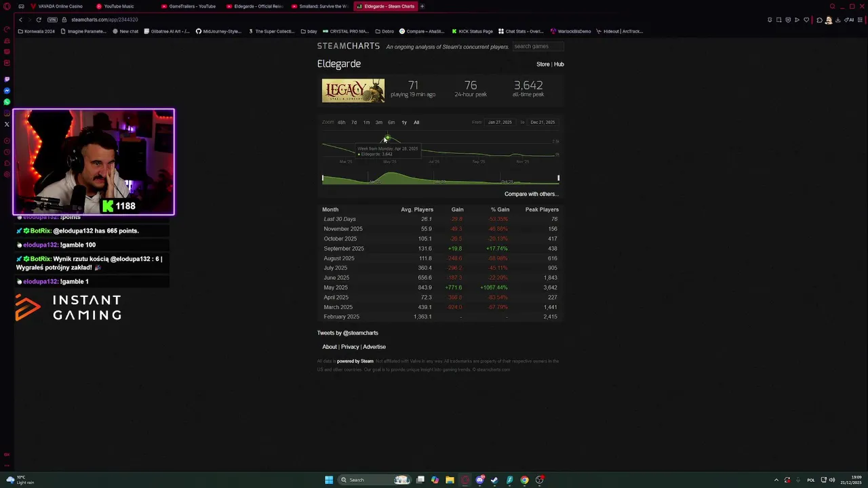Click the taskbar Search box
Viewport: 868px width, 488px height.
[x=375, y=480]
